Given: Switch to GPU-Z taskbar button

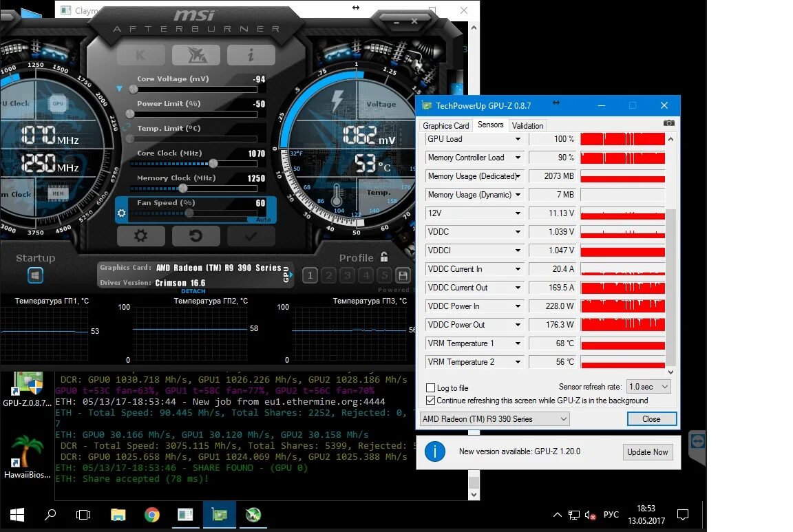Looking at the screenshot, I should (219, 515).
